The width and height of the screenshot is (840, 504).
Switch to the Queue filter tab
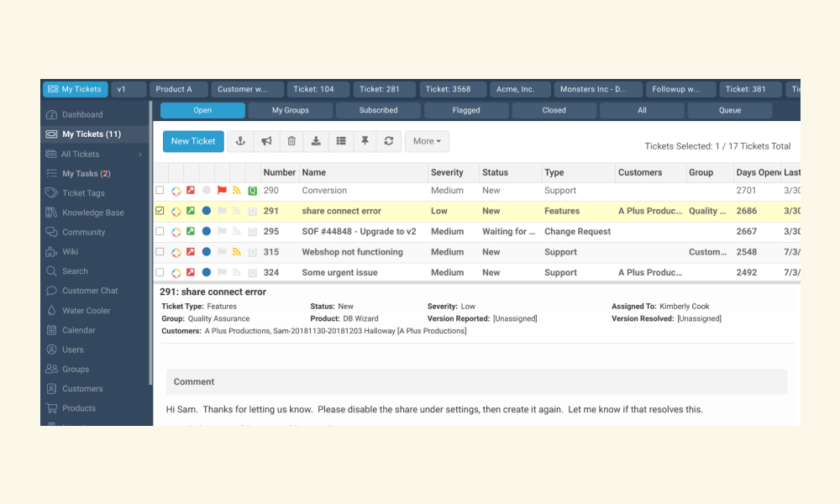click(x=730, y=110)
